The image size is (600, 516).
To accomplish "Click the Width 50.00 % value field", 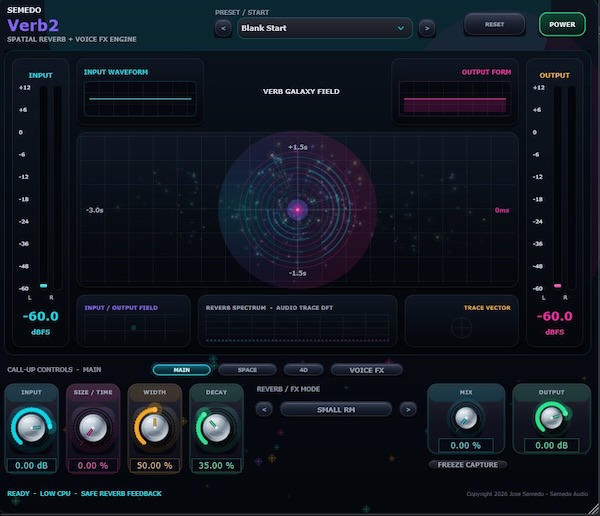I will click(x=155, y=465).
